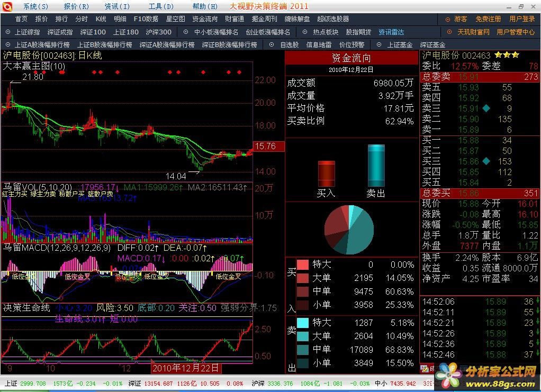Click 免费注册 link

pyautogui.click(x=488, y=19)
